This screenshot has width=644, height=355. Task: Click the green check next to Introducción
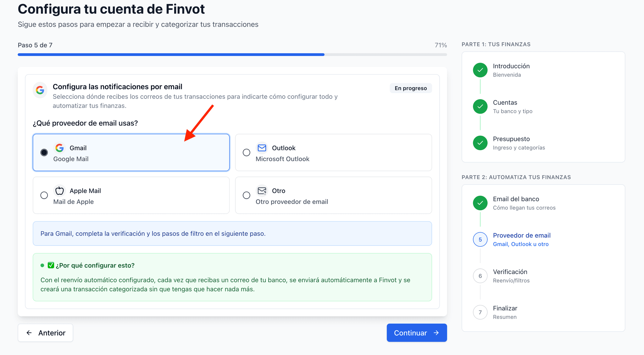click(480, 70)
